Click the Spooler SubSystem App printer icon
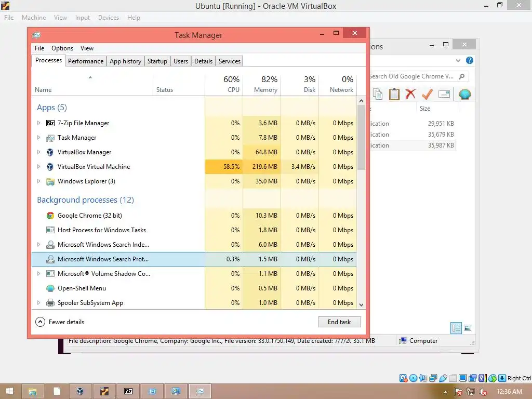 pos(50,303)
